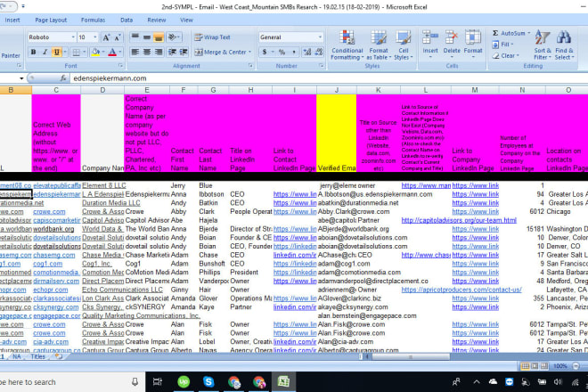Open Find & Select
588x392 pixels.
(x=564, y=45)
